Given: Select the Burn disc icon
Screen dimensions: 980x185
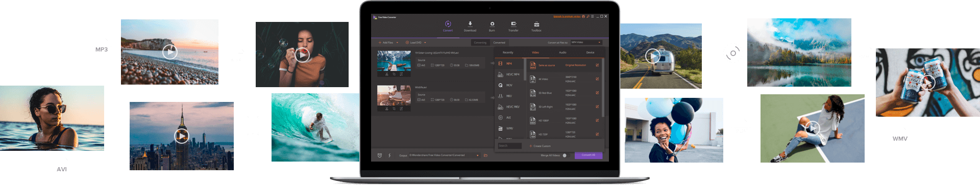Looking at the screenshot, I should coord(492,23).
